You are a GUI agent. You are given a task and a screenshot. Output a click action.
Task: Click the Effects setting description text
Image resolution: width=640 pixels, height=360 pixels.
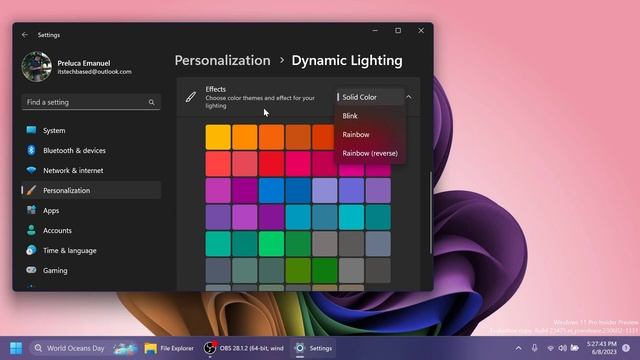tap(260, 102)
